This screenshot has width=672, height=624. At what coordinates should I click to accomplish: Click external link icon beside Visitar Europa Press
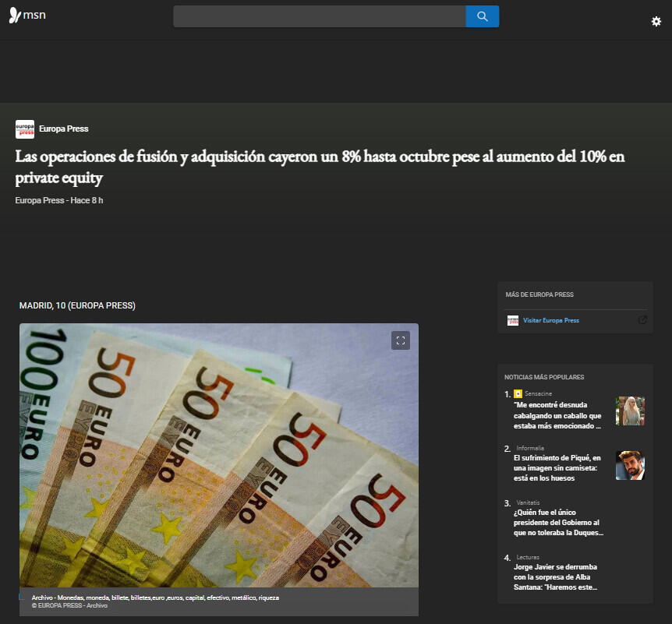(x=642, y=320)
